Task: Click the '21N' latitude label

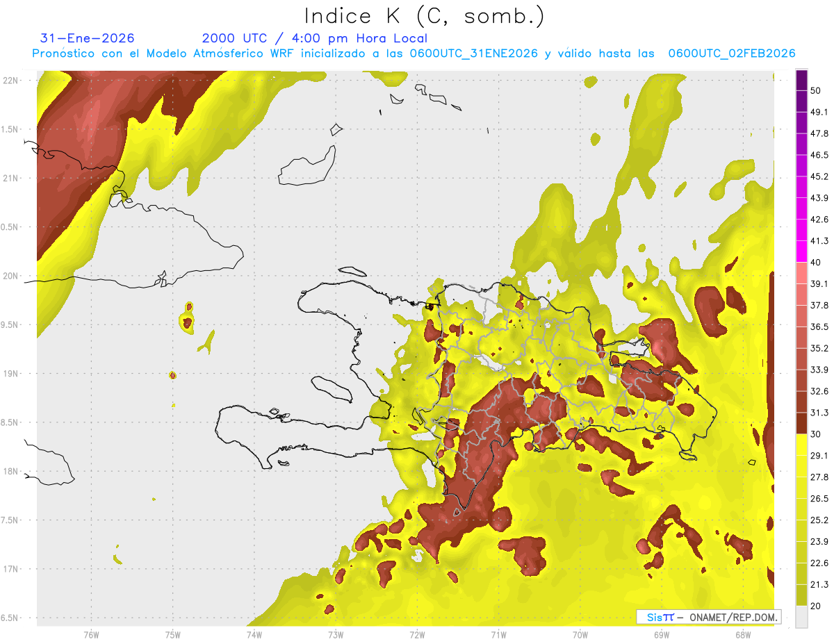Action: click(10, 178)
